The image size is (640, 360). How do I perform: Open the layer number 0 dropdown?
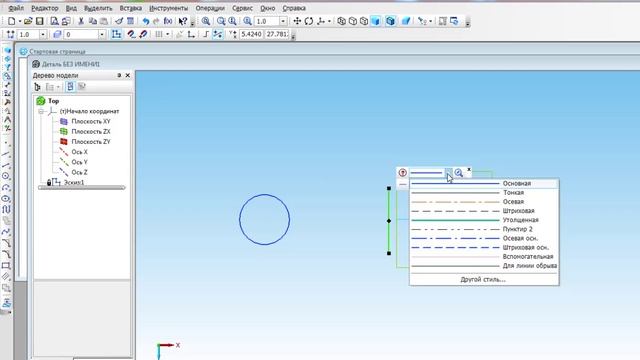pos(102,35)
